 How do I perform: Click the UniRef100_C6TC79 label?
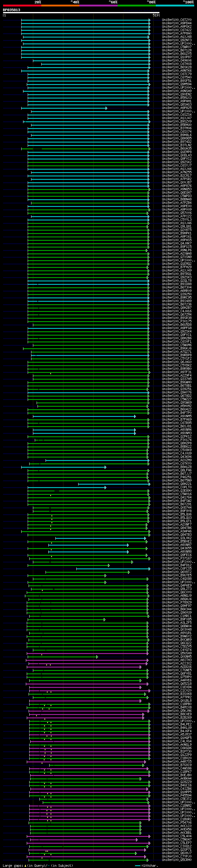click(x=177, y=74)
